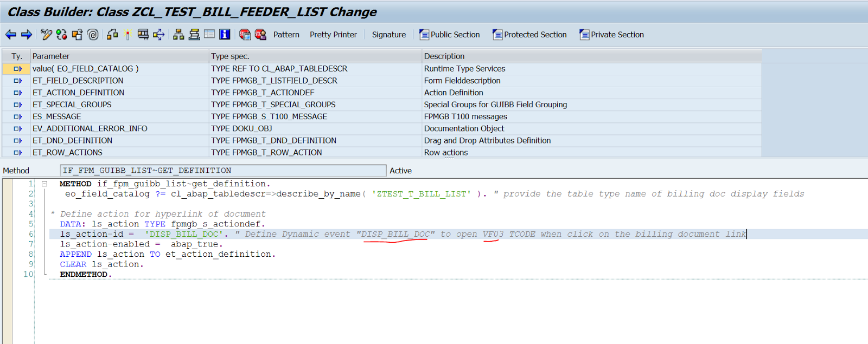Select the ET_ROW_ACTIONS parameter cell
Viewport: 868px width, 344px height.
tap(120, 152)
